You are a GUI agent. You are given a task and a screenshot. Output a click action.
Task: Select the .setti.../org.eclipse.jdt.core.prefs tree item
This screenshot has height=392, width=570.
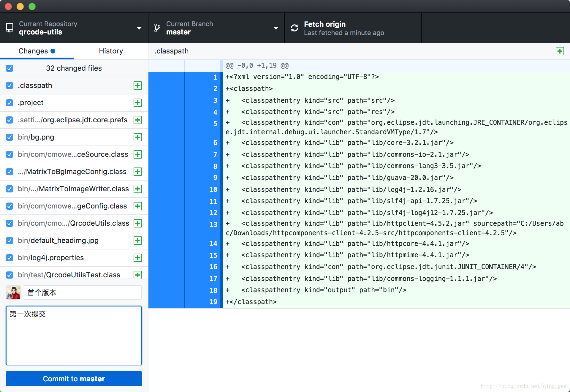(x=74, y=120)
